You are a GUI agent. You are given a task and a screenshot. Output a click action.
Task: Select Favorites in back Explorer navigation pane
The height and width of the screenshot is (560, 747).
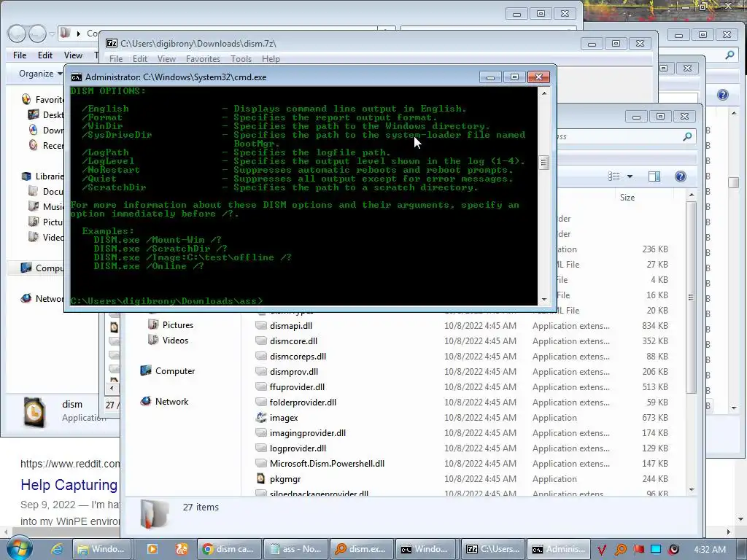click(42, 99)
